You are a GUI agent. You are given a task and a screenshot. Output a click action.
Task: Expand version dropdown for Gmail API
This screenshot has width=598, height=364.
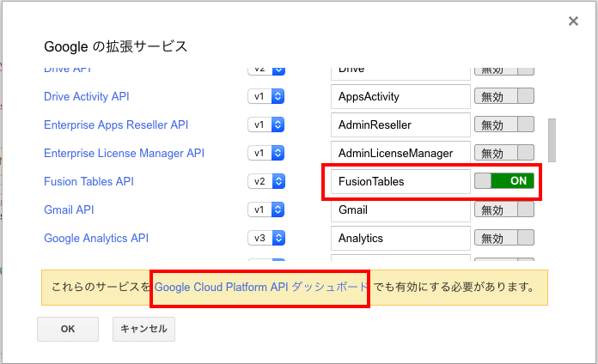[266, 209]
